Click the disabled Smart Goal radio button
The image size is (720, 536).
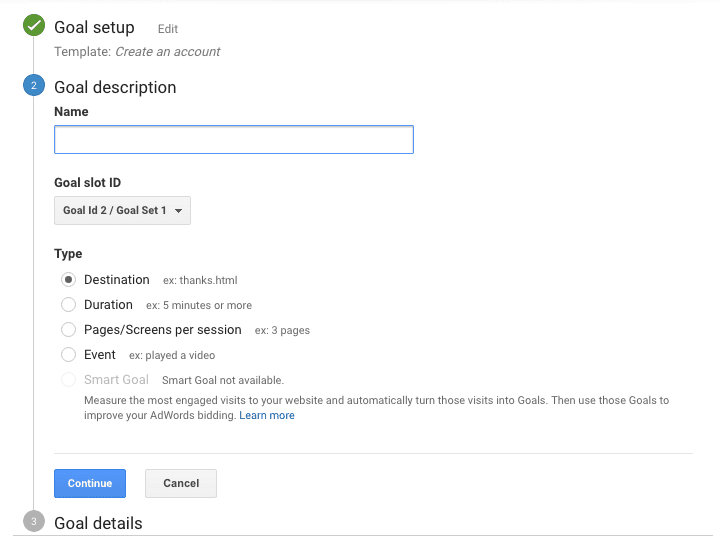point(68,380)
